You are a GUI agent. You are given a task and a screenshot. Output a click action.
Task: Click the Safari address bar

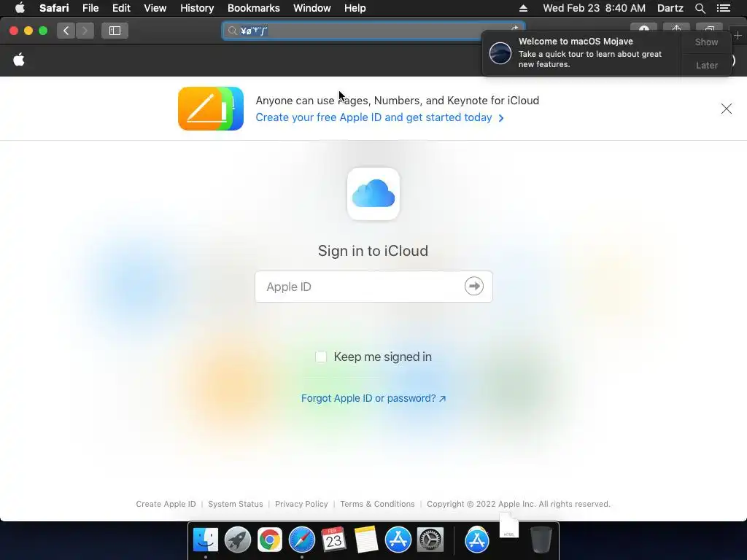[373, 31]
